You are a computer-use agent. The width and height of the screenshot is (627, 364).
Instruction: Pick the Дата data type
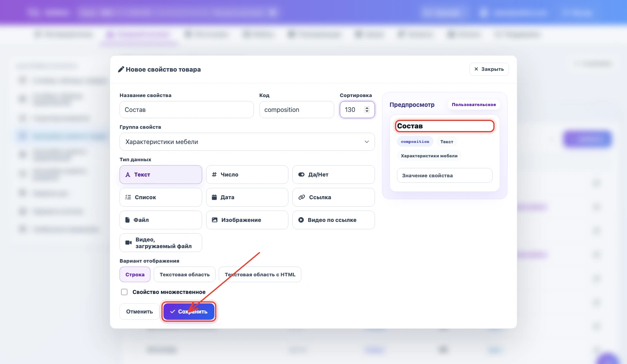pyautogui.click(x=247, y=197)
